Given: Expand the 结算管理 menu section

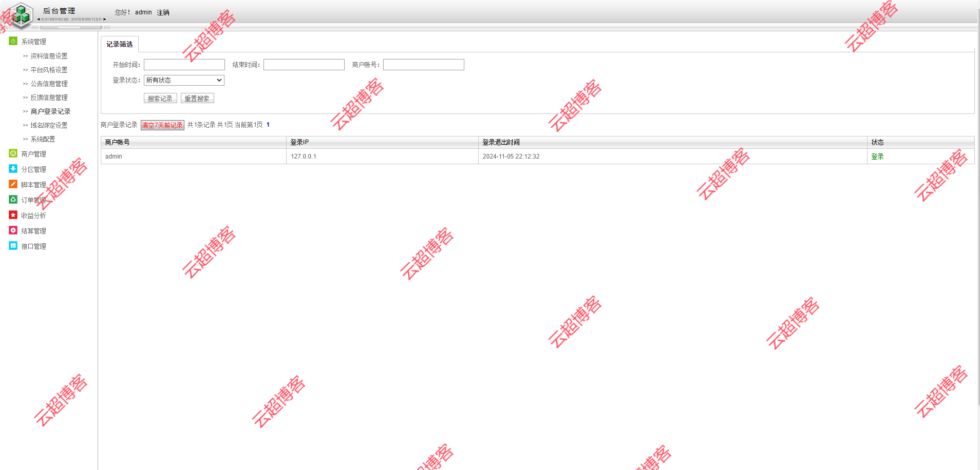Looking at the screenshot, I should [x=33, y=231].
